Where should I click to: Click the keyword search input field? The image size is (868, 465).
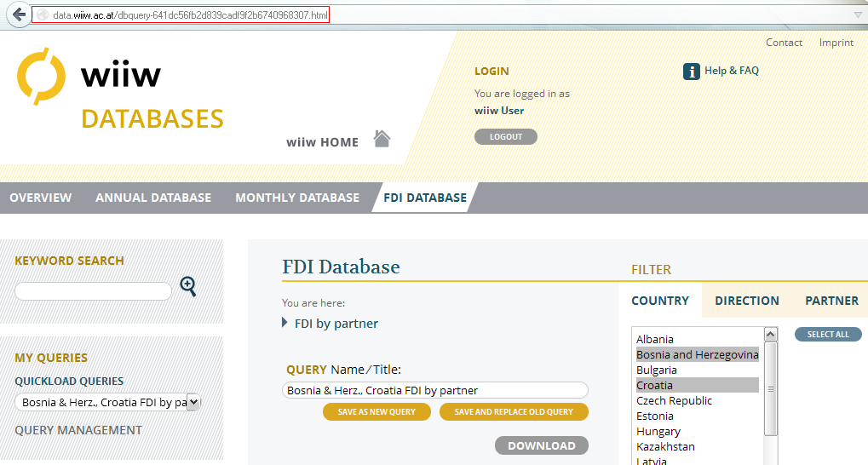[x=93, y=291]
